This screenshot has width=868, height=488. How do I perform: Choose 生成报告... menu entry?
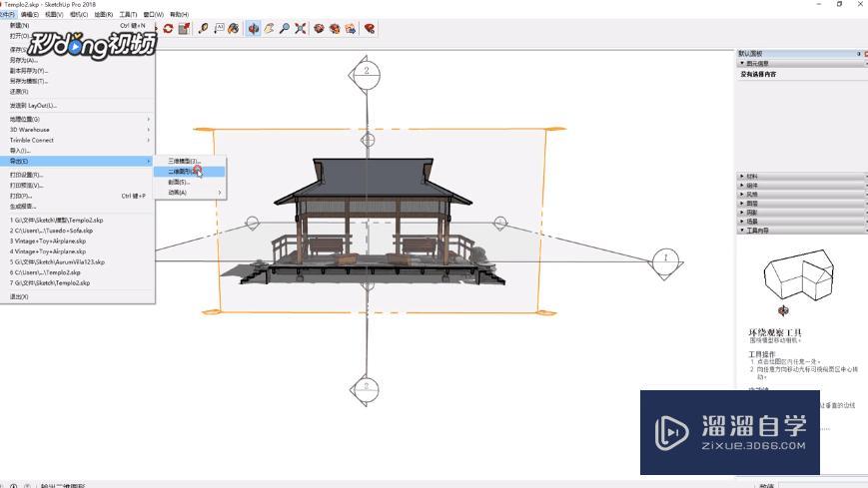[x=78, y=207]
